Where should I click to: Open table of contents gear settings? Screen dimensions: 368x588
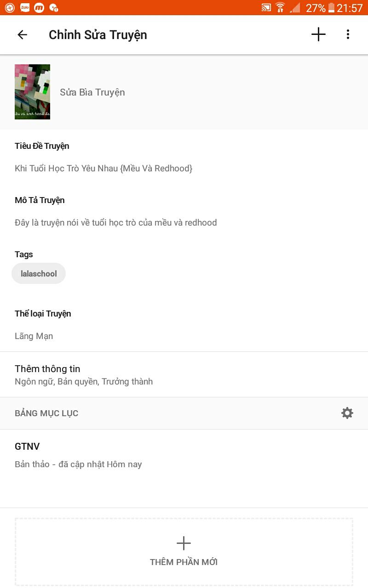[x=347, y=413]
